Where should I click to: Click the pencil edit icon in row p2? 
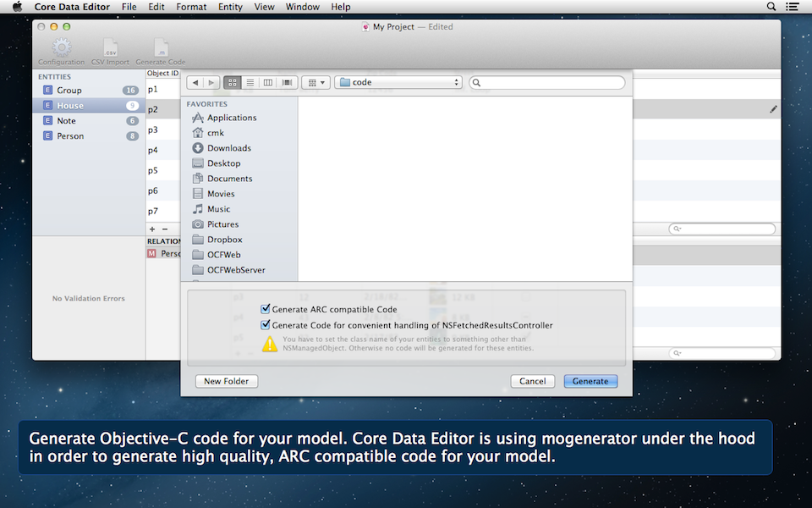(773, 109)
